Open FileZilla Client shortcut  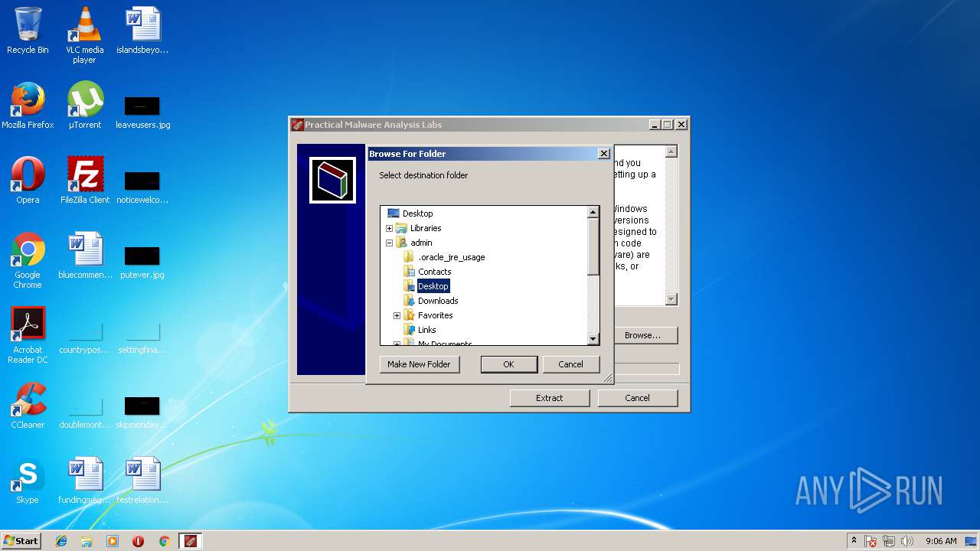pos(84,181)
